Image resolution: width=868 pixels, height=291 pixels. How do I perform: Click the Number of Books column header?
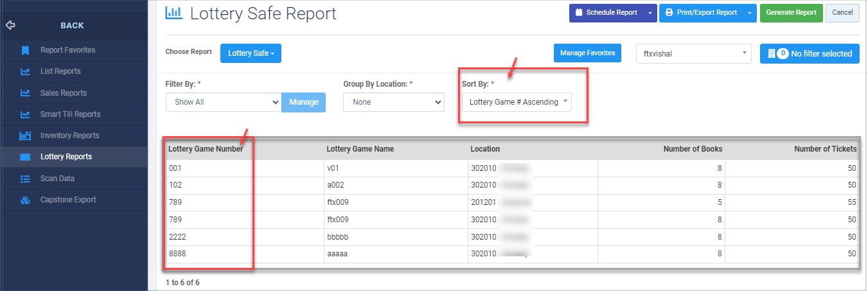pos(693,148)
